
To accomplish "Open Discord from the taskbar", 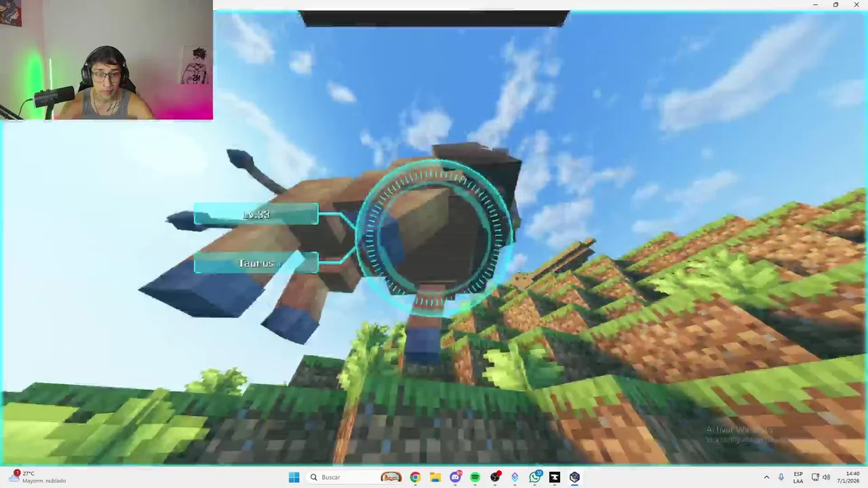I will pyautogui.click(x=455, y=477).
